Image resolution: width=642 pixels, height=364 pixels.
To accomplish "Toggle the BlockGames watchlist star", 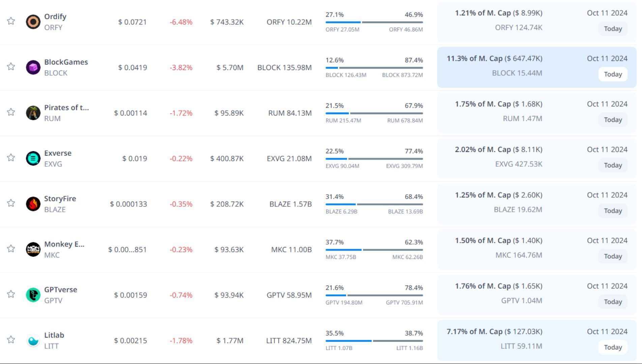I will (11, 66).
